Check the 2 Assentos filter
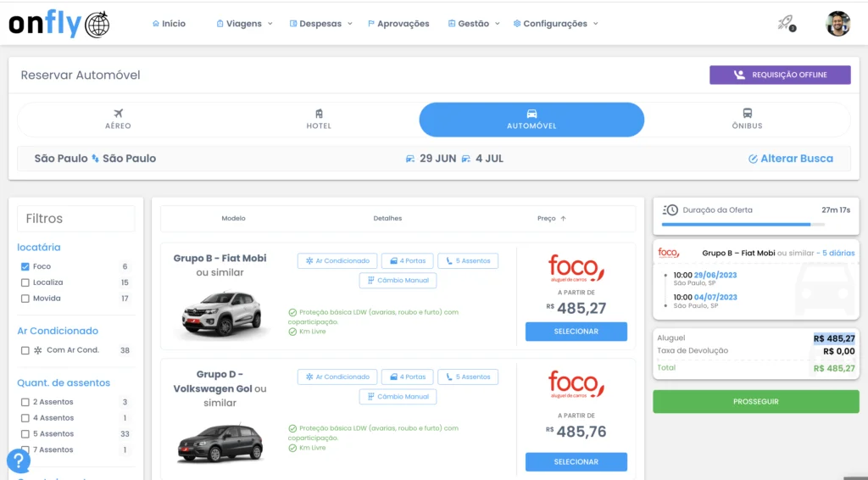Image resolution: width=868 pixels, height=480 pixels. (25, 403)
